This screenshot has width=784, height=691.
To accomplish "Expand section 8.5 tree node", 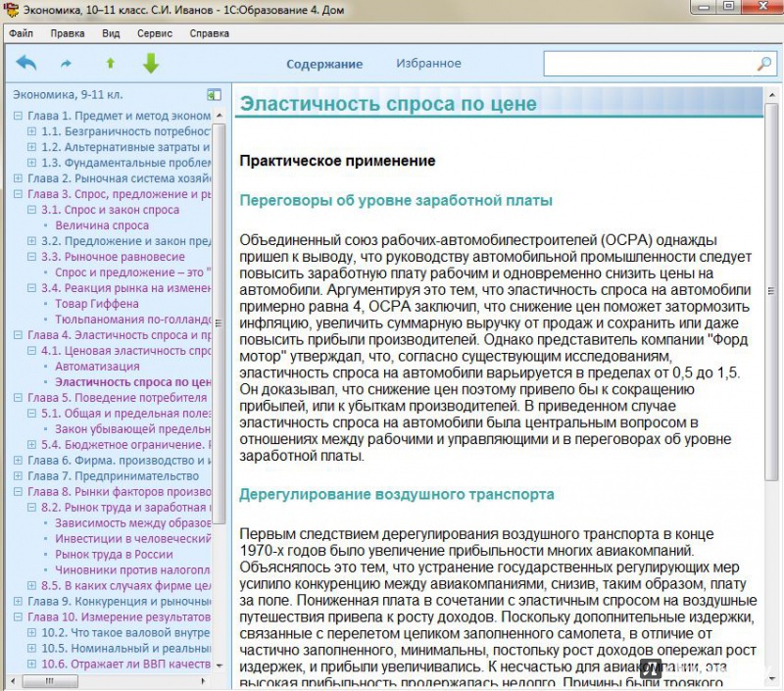I will point(31,585).
